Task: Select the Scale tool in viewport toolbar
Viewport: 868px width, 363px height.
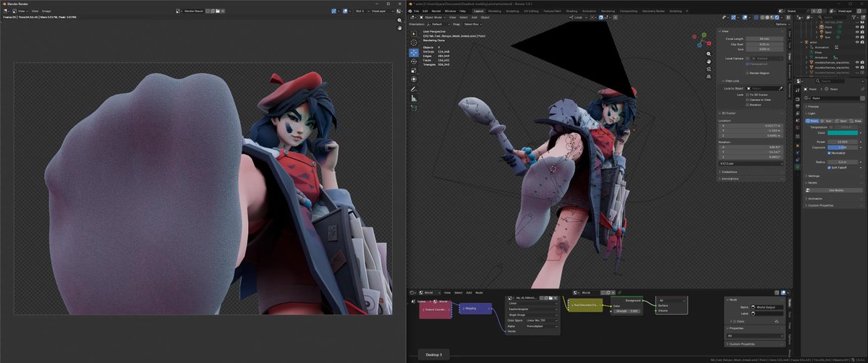Action: pos(413,71)
